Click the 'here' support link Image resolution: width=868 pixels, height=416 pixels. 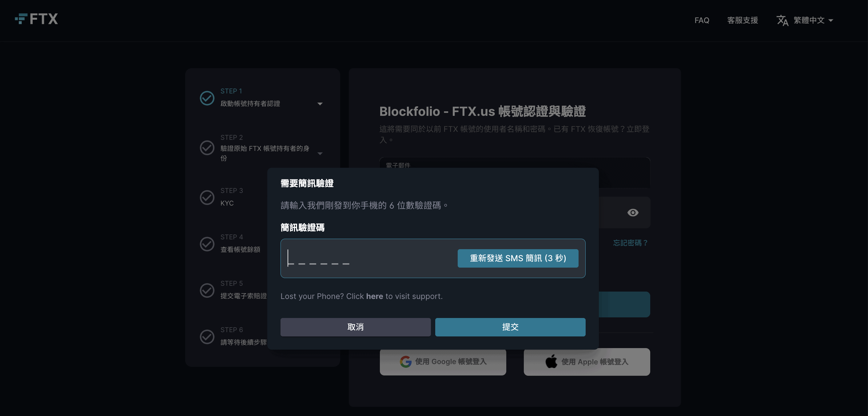coord(374,296)
